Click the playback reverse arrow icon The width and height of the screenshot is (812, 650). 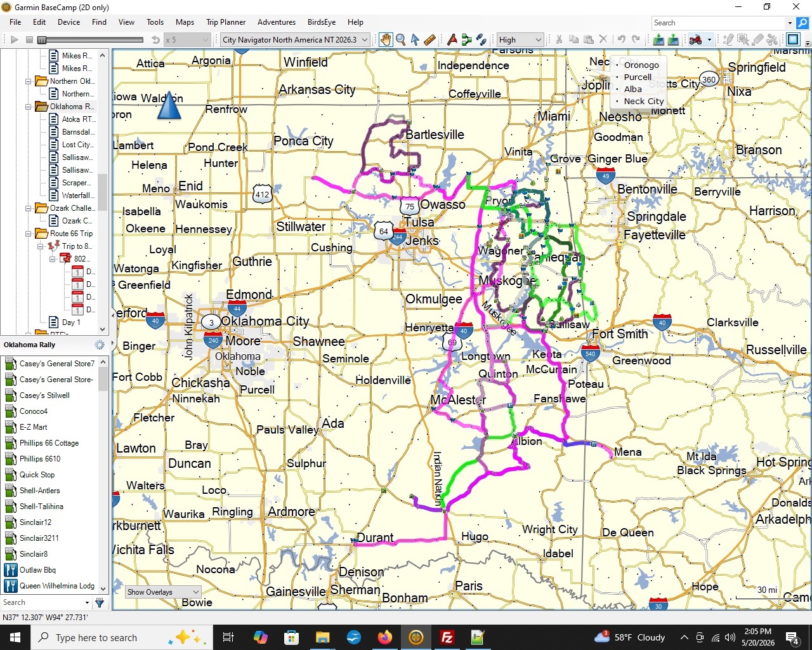[155, 39]
